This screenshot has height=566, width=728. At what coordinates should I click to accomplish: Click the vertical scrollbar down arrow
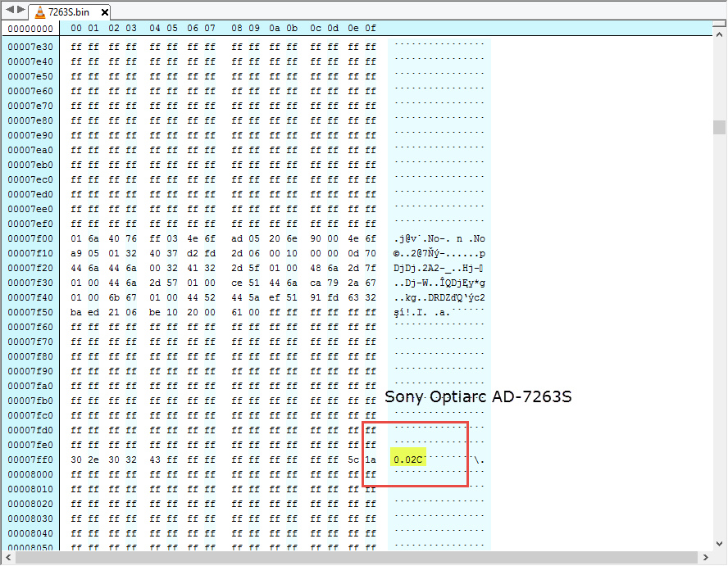719,543
